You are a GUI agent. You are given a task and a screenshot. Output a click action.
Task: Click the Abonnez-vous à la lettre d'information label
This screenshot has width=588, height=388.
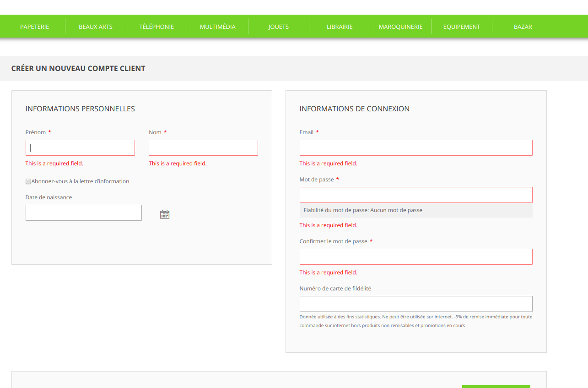(x=80, y=181)
